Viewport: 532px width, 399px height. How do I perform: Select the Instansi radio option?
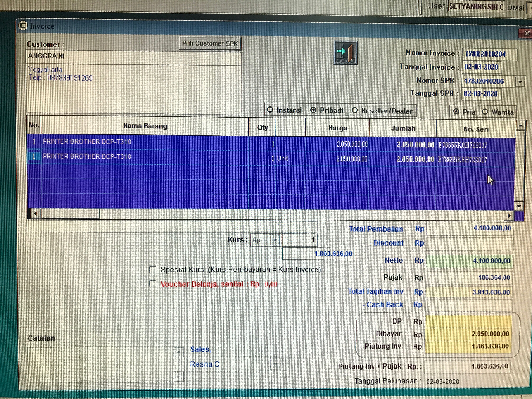point(270,110)
